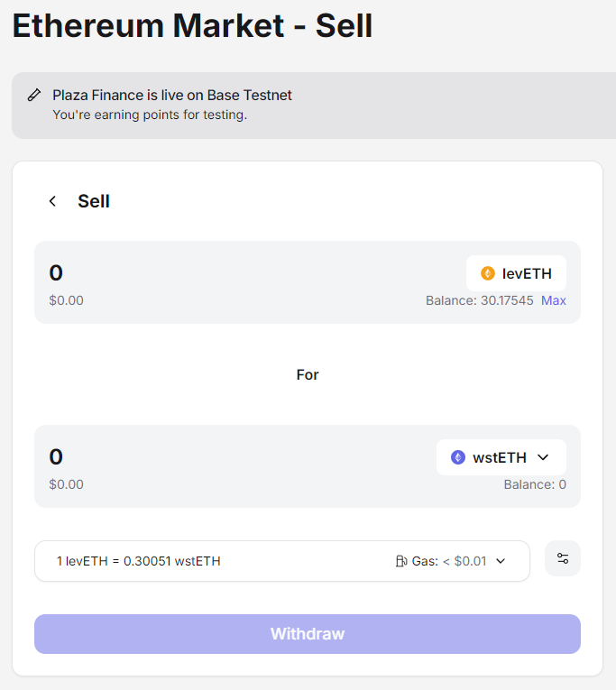
Task: Click the Max balance link
Action: [x=554, y=300]
